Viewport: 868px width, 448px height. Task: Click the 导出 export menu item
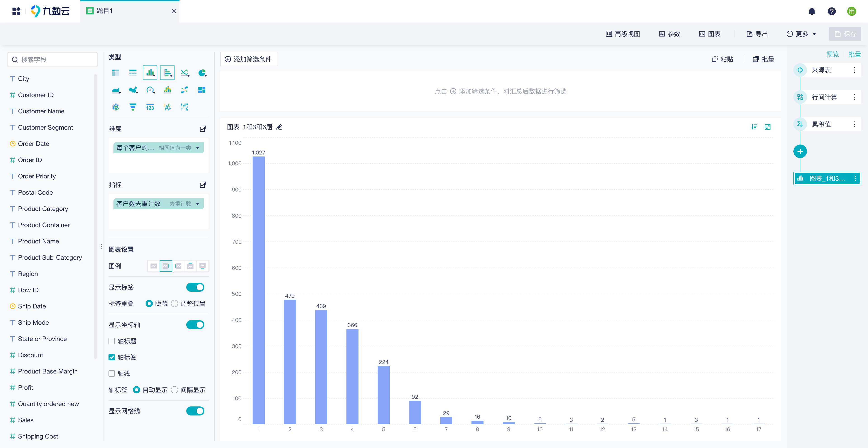[x=757, y=34]
